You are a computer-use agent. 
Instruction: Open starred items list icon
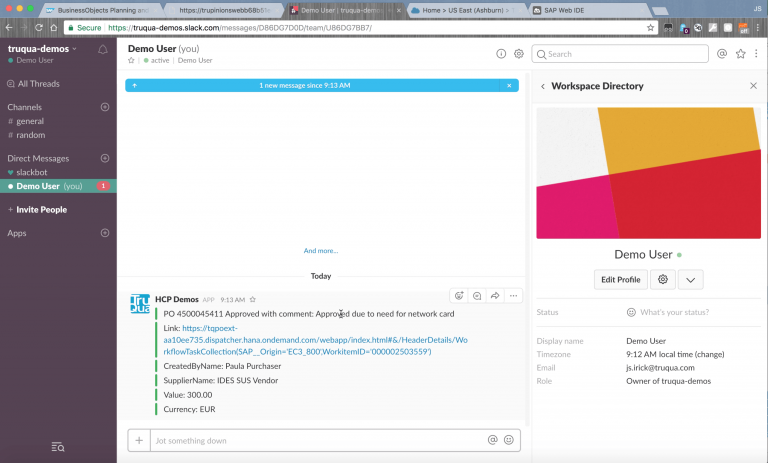coord(741,54)
